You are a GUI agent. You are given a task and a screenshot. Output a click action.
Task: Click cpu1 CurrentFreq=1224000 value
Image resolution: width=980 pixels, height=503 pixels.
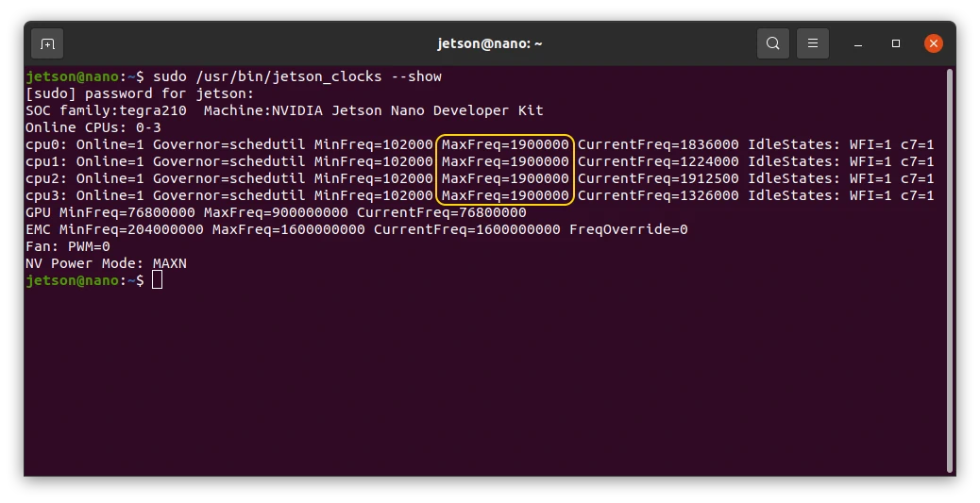(658, 161)
